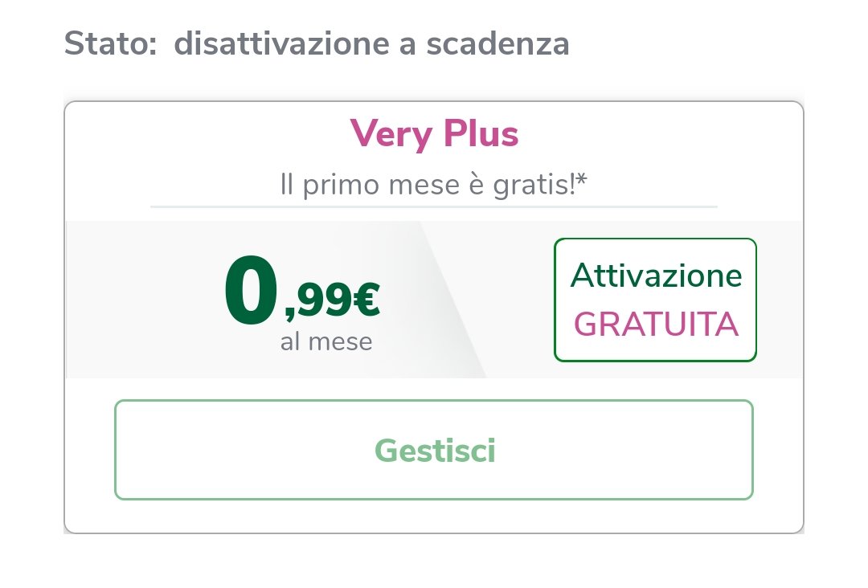Click the Gestisci button
Screen dimensions: 868x588
click(434, 450)
